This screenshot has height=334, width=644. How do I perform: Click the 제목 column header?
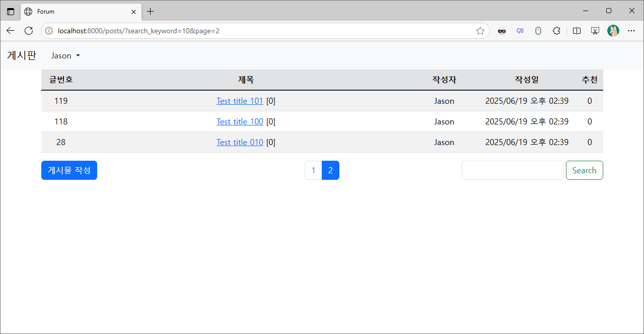(x=246, y=80)
